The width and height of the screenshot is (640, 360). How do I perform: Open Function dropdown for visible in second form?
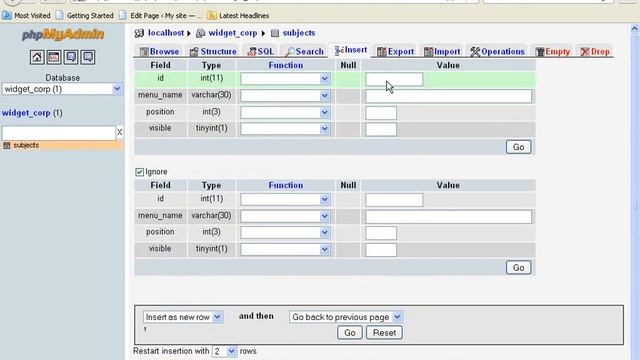pos(285,249)
